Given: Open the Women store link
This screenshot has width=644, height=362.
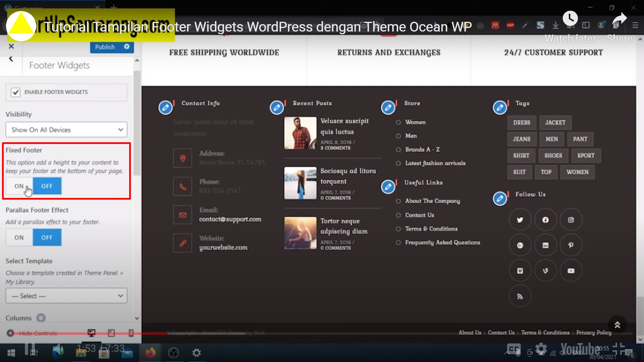Looking at the screenshot, I should 415,122.
